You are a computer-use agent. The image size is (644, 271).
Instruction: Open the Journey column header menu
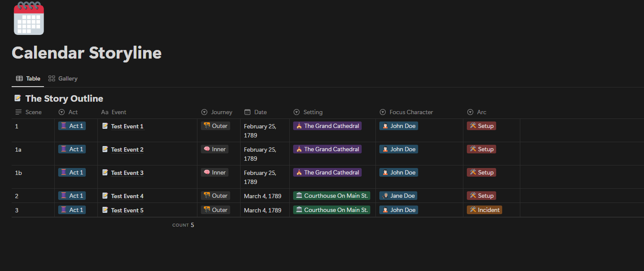coord(217,112)
